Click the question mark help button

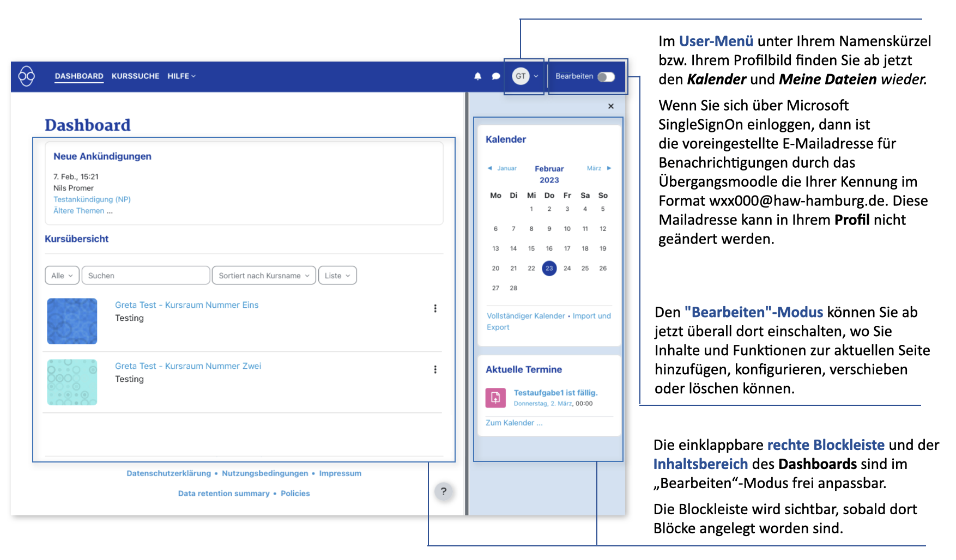pyautogui.click(x=444, y=491)
